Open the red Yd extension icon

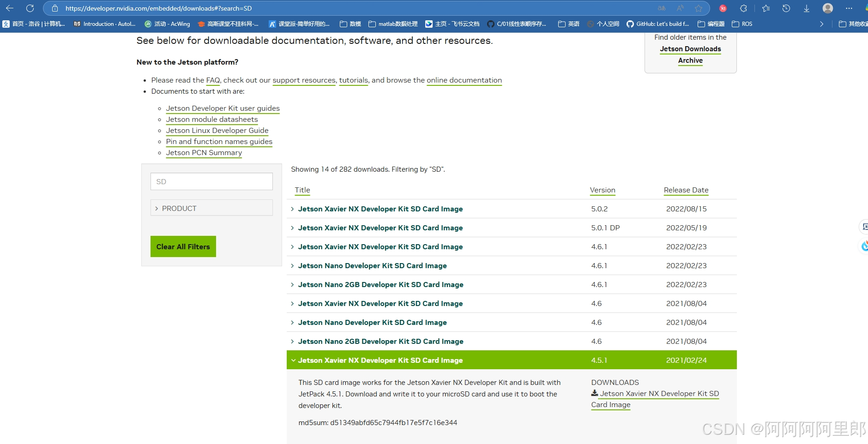point(723,8)
